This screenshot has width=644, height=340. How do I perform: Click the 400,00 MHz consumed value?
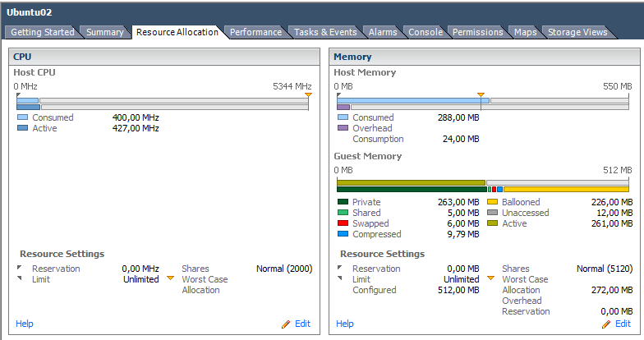pyautogui.click(x=136, y=117)
